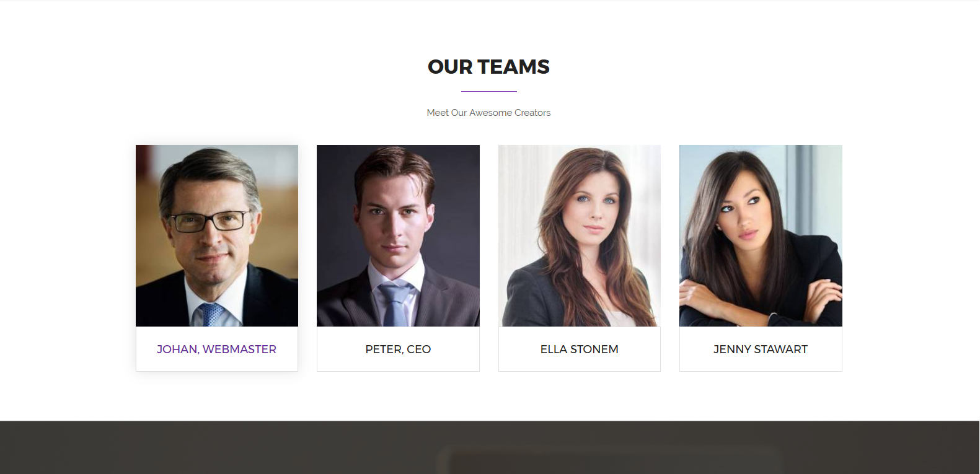Click the white shirt collar in Peter's photo
The height and width of the screenshot is (474, 980).
397,273
